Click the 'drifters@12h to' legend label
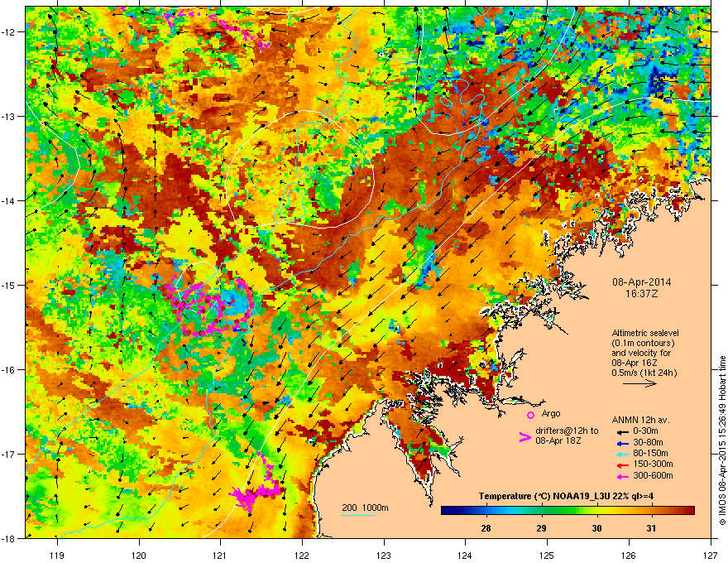This screenshot has width=728, height=563. (567, 431)
